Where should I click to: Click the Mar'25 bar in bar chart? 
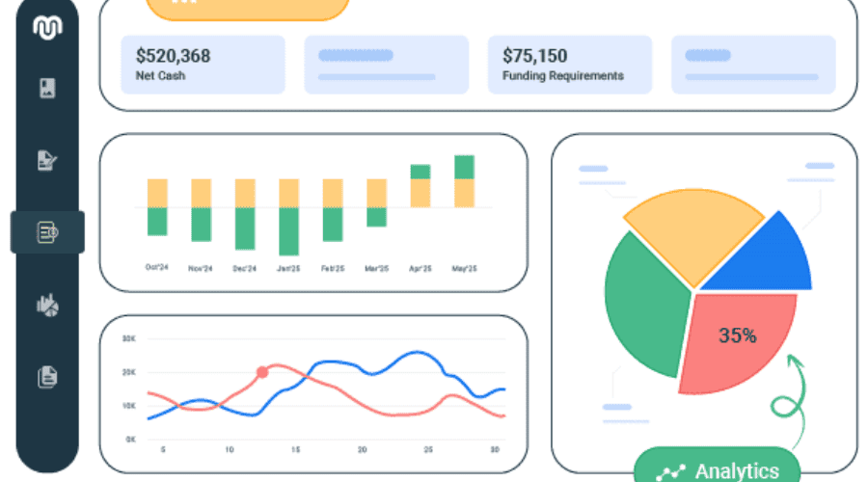pos(376,202)
